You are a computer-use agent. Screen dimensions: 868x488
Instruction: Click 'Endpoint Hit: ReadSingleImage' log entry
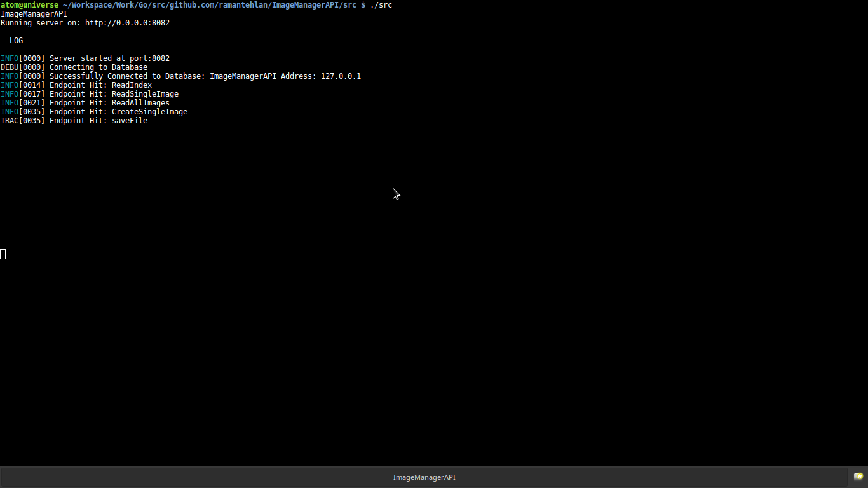tap(90, 94)
